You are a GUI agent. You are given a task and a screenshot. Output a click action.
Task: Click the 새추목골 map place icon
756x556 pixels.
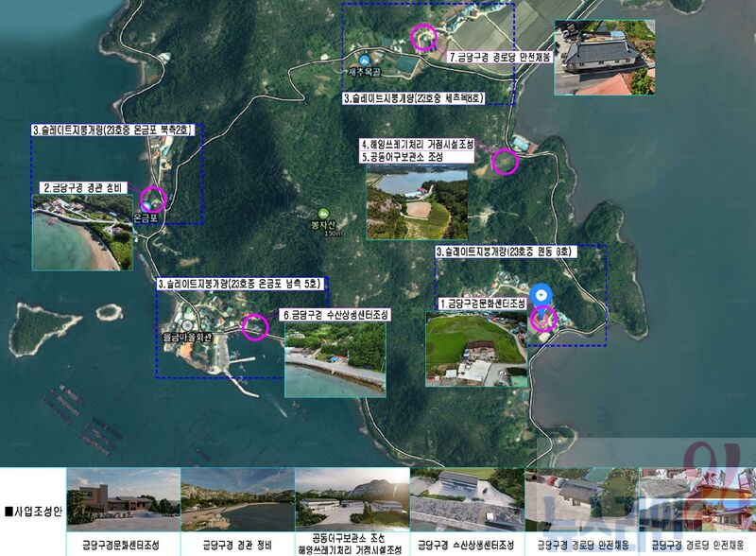click(364, 61)
